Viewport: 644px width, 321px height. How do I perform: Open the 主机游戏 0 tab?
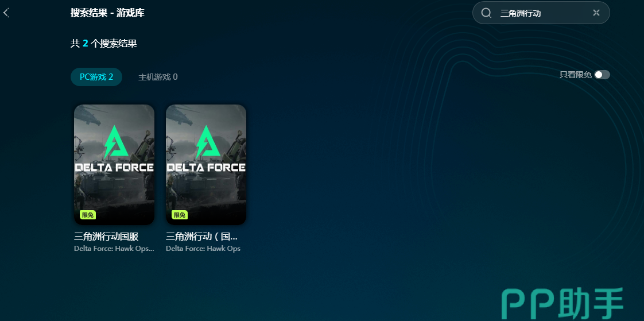158,77
